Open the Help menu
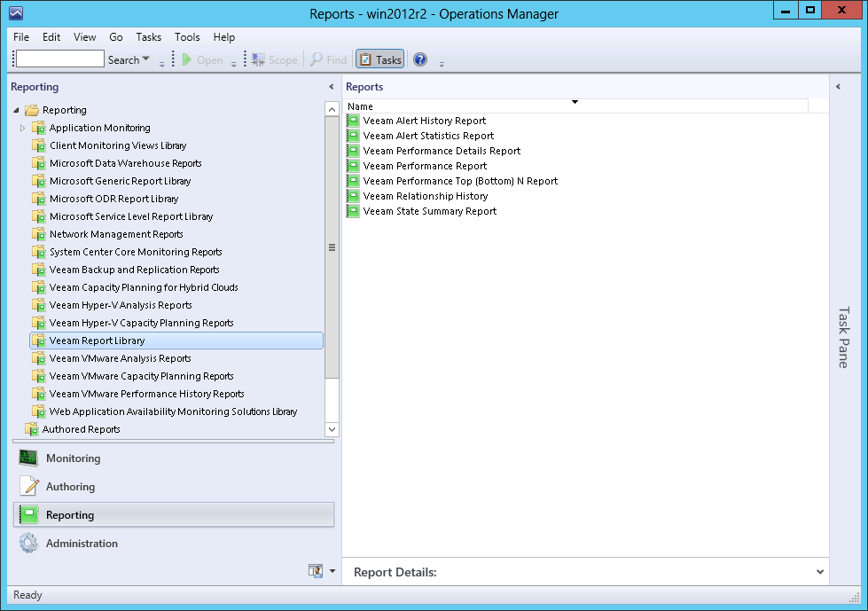Screen dimensions: 868x611 click(224, 37)
